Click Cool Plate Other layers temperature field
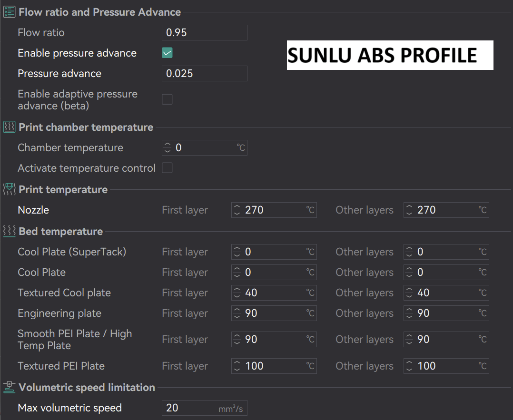The image size is (513, 420). pos(446,273)
